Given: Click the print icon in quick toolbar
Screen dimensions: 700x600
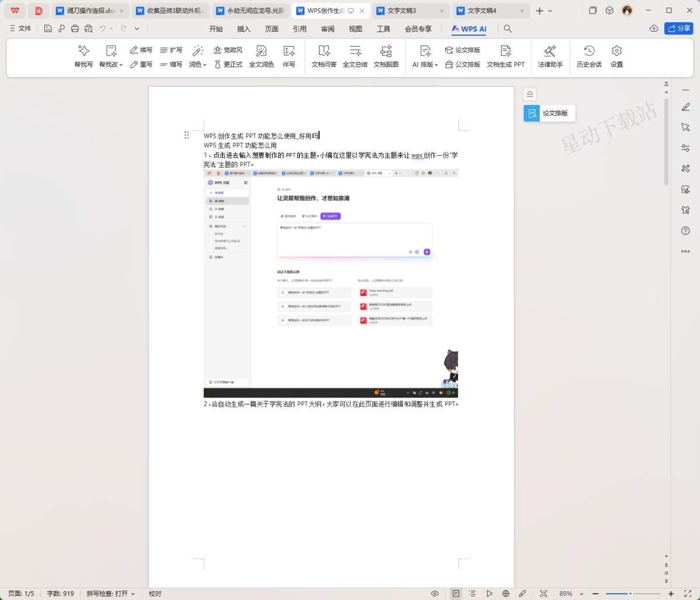Looking at the screenshot, I should (x=75, y=29).
